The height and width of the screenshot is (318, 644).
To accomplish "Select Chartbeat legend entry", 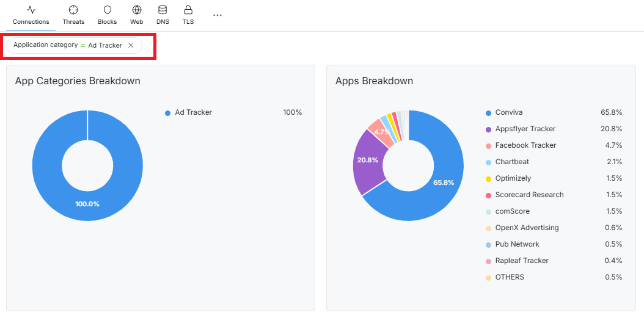I will click(x=512, y=162).
